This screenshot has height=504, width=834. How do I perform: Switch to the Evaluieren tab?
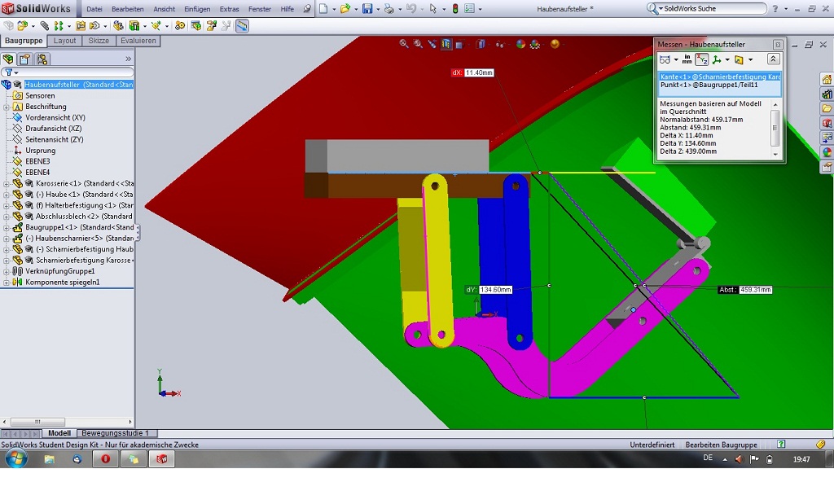coord(138,41)
